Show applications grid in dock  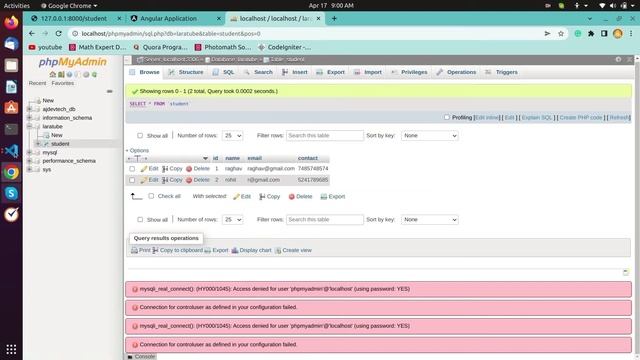click(x=11, y=349)
